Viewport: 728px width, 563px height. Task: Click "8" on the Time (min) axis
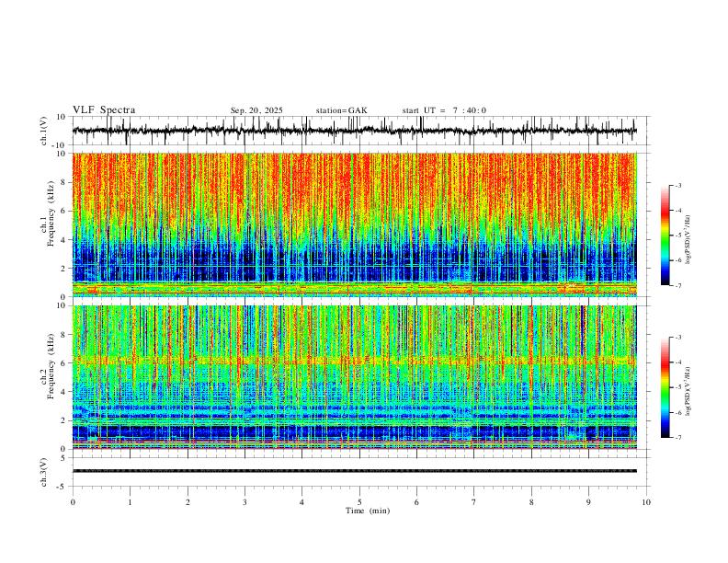pos(531,502)
